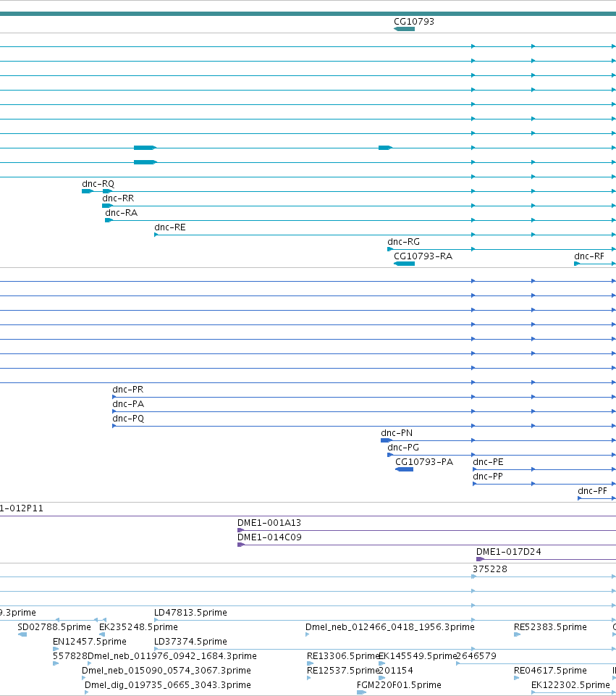Screen dimensions: 616x696
Task: Click the CG10793 gene label
Action: (x=414, y=21)
